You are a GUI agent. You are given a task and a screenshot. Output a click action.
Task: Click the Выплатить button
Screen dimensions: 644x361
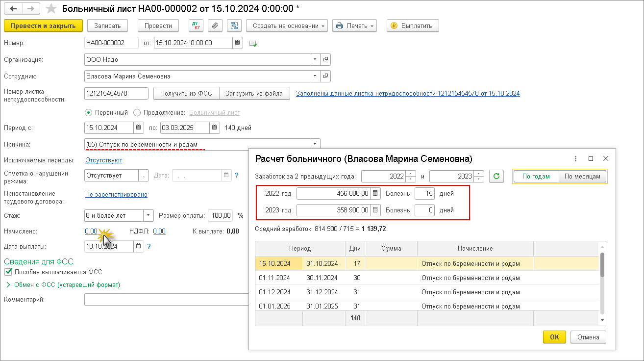[413, 26]
